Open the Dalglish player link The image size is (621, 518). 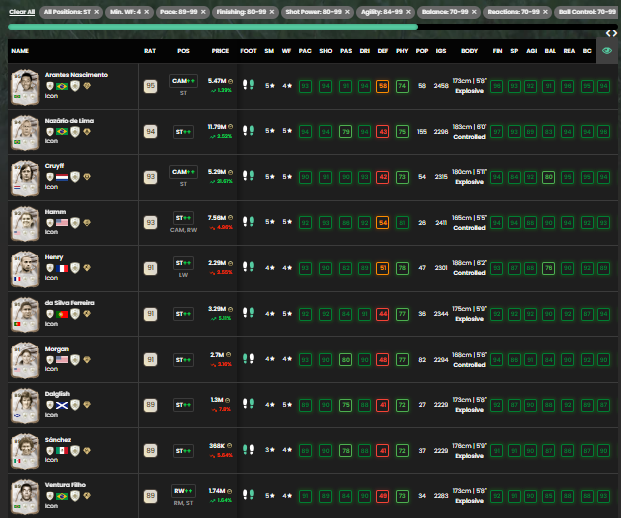[57, 394]
